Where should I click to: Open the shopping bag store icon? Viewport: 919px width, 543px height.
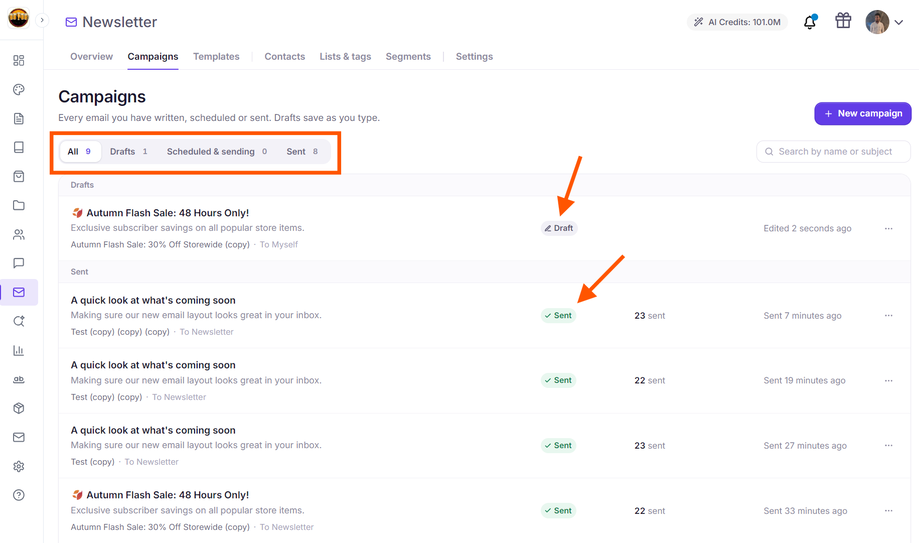pos(19,177)
